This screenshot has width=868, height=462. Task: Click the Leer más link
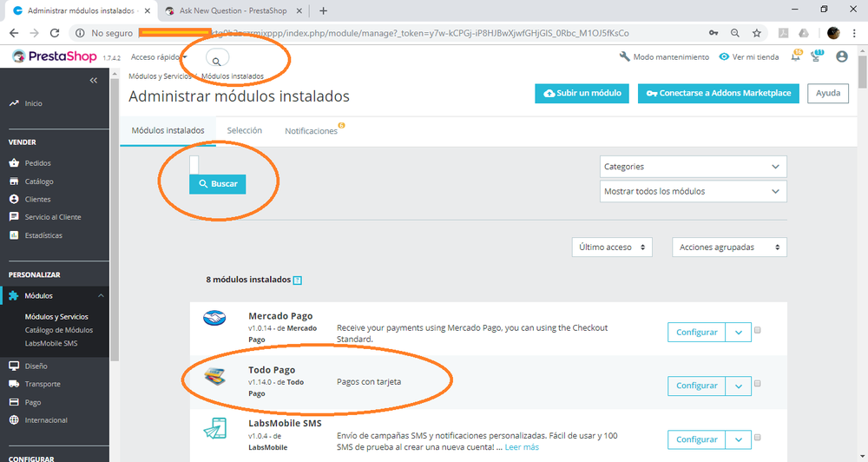tap(522, 447)
